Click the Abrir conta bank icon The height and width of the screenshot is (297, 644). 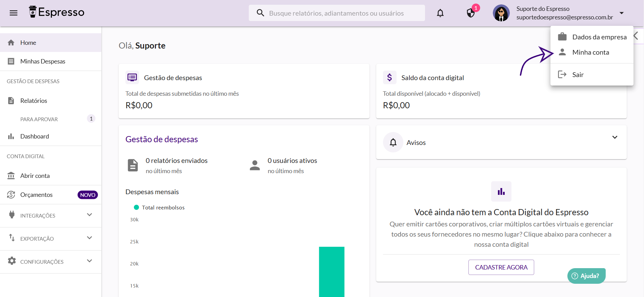pos(11,175)
